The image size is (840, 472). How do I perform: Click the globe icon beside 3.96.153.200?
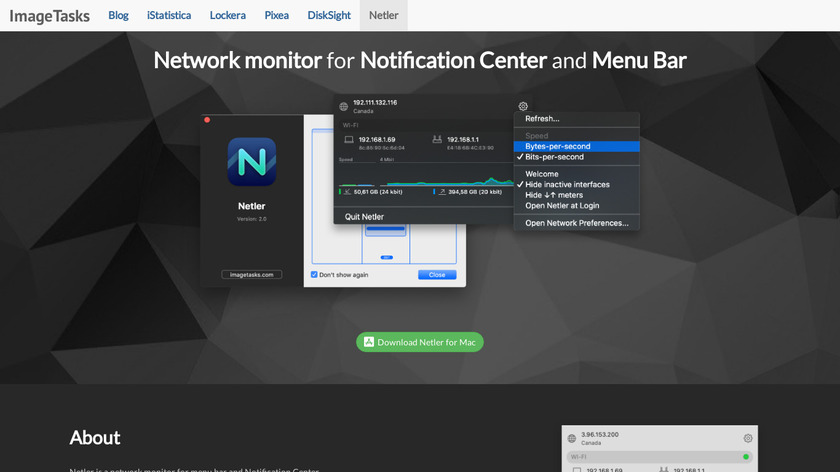[571, 438]
